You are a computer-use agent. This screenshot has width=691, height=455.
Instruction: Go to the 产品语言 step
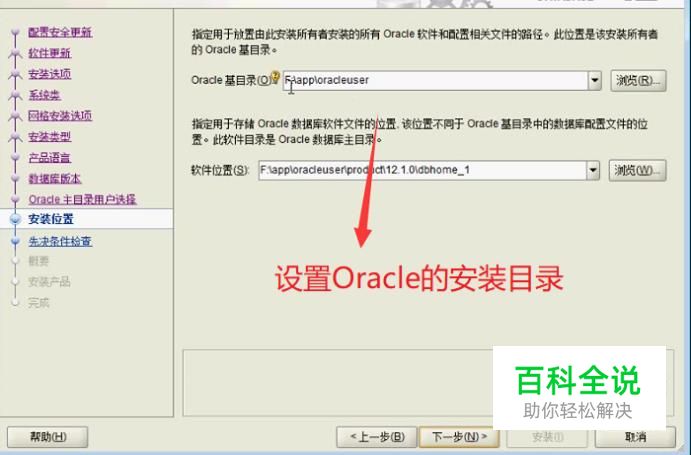point(49,157)
